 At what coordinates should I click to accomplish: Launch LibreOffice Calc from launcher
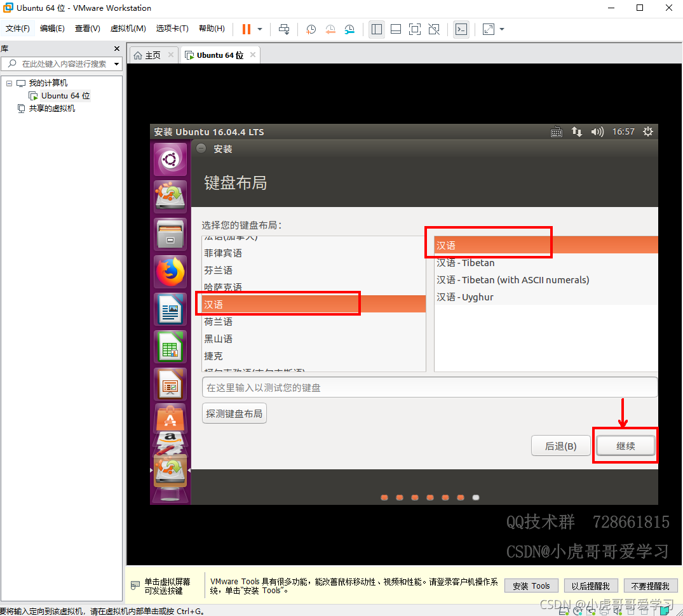coord(170,347)
